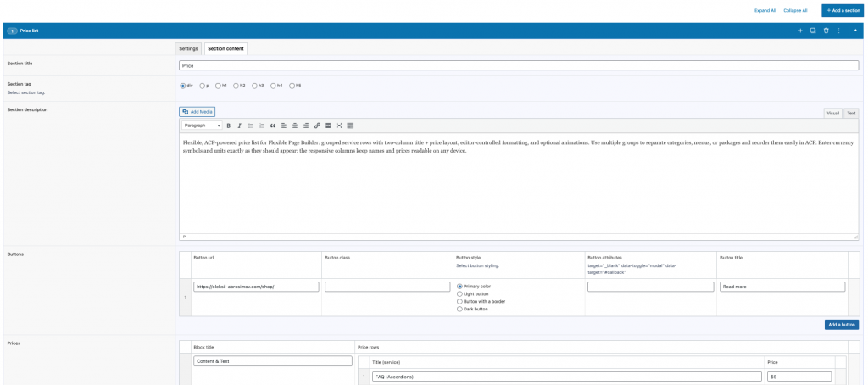Enter fullscreen editor mode

tap(339, 126)
